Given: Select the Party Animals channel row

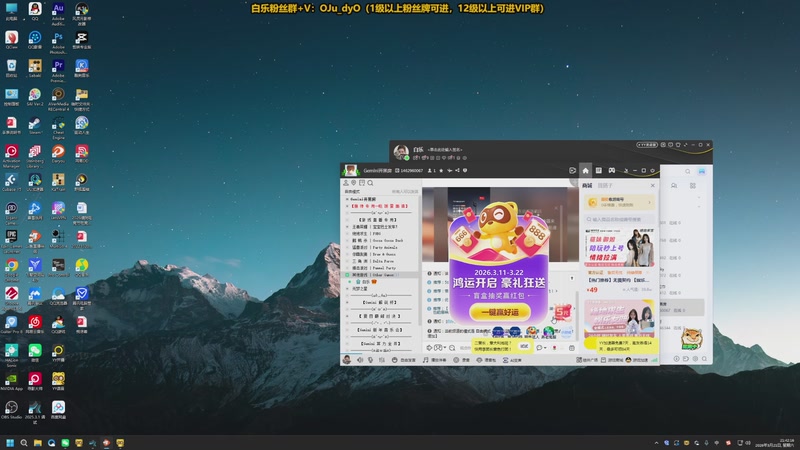Looking at the screenshot, I should [x=379, y=247].
